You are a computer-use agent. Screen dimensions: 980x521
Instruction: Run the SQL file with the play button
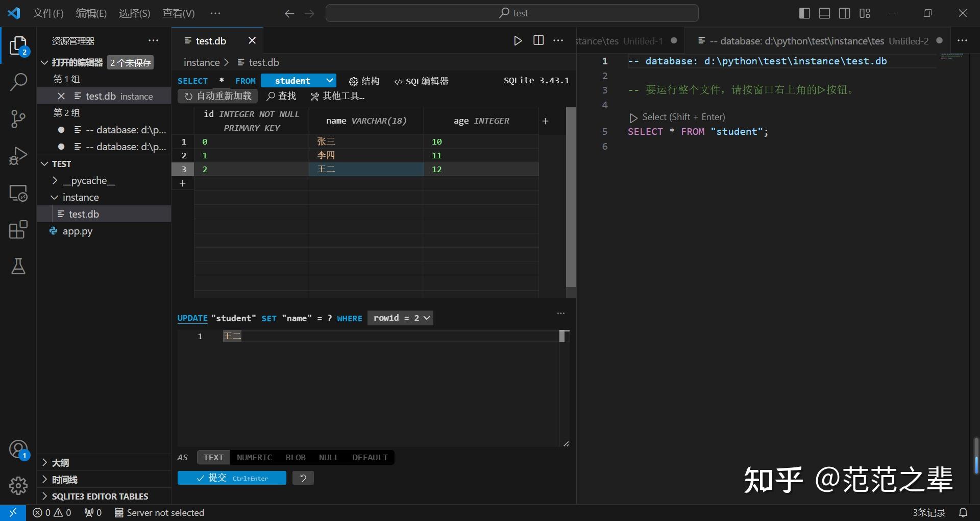pyautogui.click(x=518, y=40)
